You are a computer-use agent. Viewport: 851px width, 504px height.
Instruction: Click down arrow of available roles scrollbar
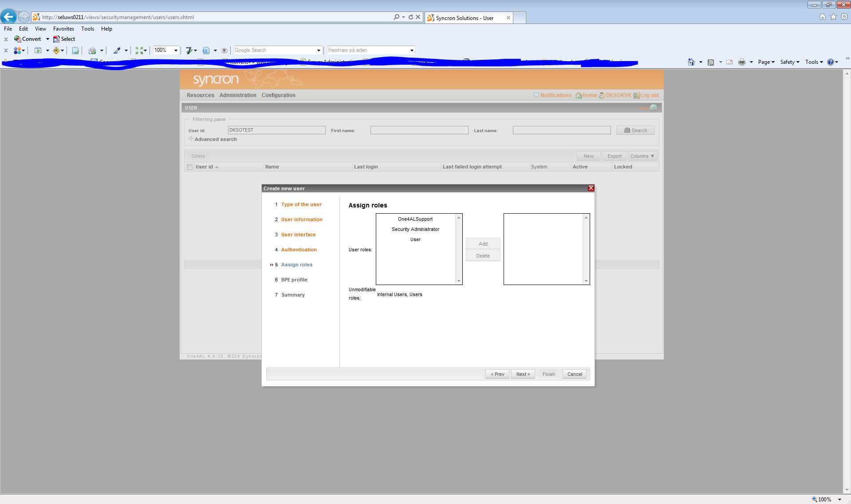pyautogui.click(x=459, y=281)
